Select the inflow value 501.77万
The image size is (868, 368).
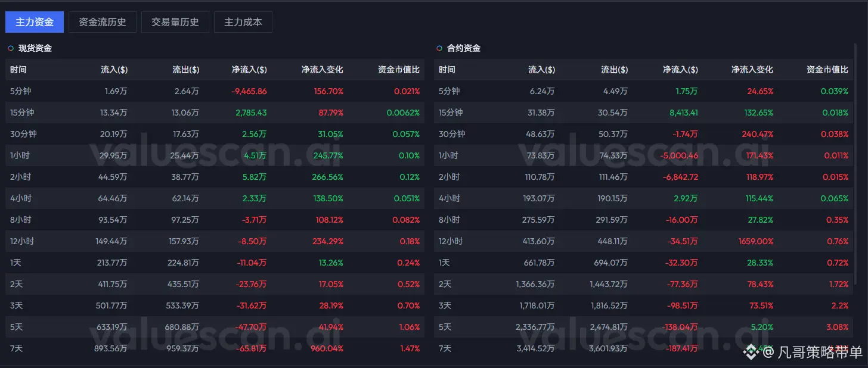[111, 305]
